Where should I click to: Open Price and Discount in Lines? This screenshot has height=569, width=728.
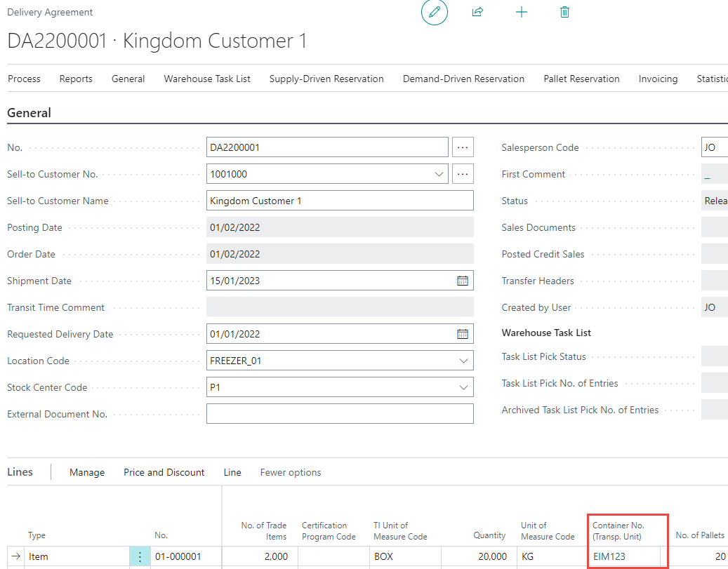(x=164, y=472)
